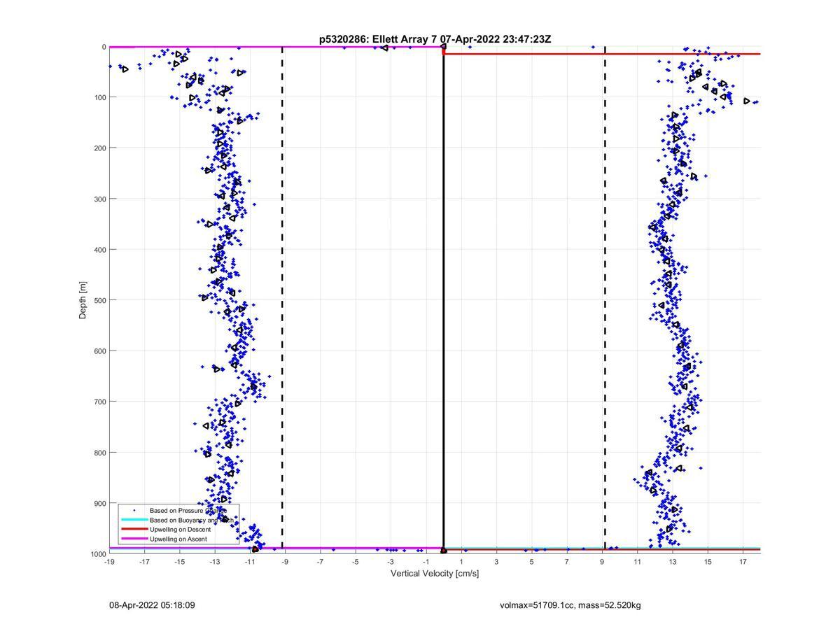The width and height of the screenshot is (840, 622).
Task: Click the positive '9' x-axis tick label
Action: [x=602, y=561]
